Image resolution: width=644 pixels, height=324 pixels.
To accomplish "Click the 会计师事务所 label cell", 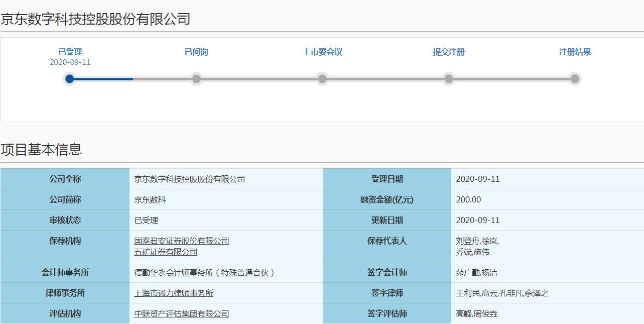I will 65,272.
